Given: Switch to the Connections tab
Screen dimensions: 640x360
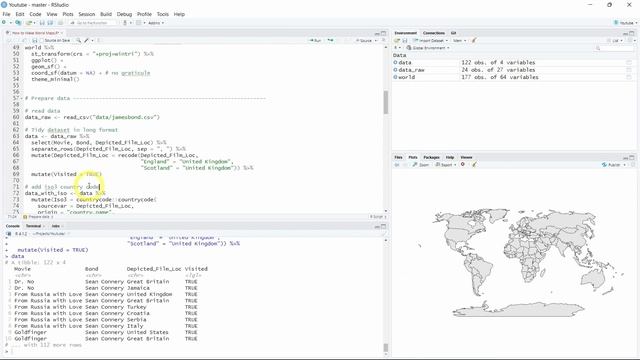Looking at the screenshot, I should coord(433,33).
